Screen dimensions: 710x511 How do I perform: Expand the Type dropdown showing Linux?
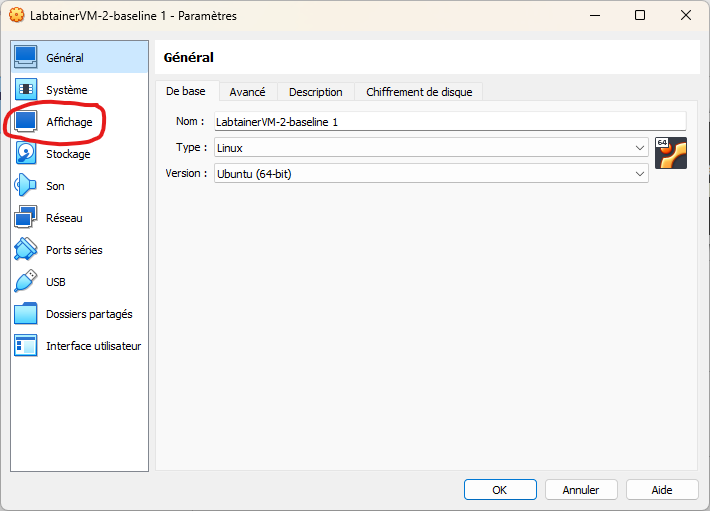(x=431, y=148)
